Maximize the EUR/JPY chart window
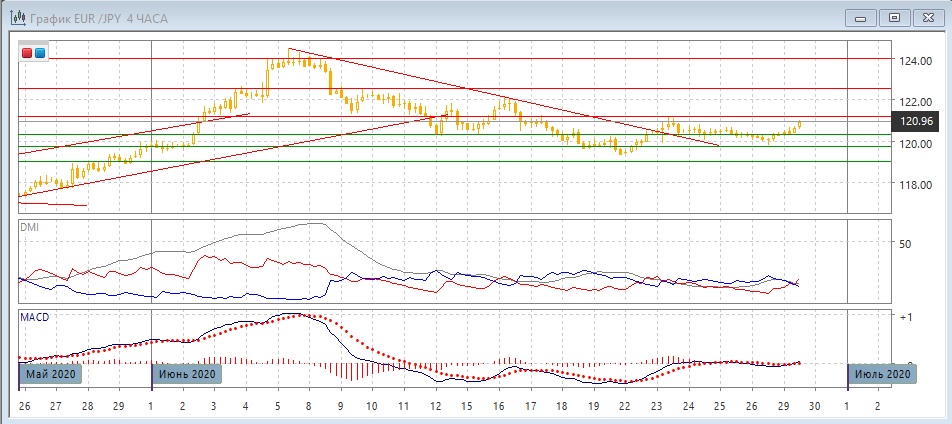Image resolution: width=952 pixels, height=424 pixels. tap(894, 17)
